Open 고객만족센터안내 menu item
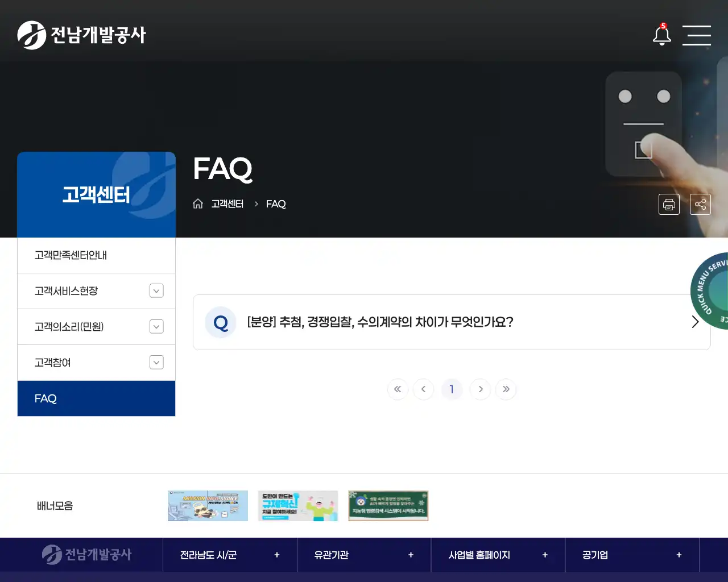The width and height of the screenshot is (728, 582). [96, 255]
